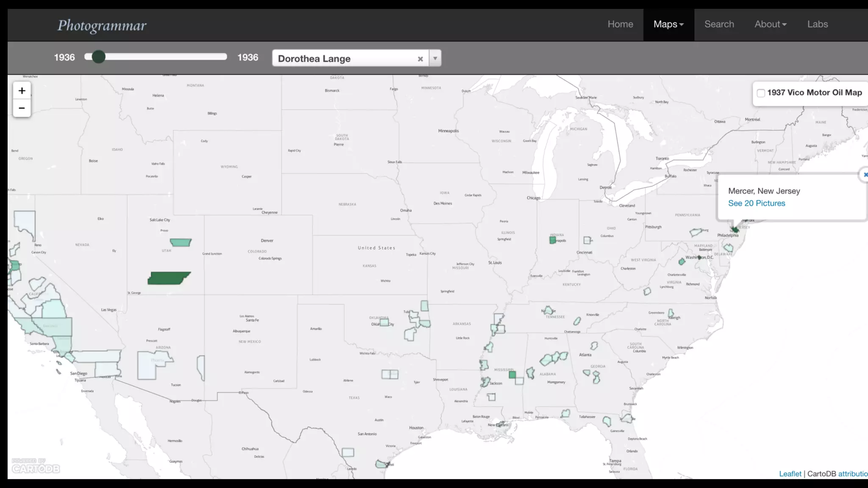This screenshot has height=488, width=868.
Task: Close the Mercer, New Jersey popup
Action: (865, 175)
